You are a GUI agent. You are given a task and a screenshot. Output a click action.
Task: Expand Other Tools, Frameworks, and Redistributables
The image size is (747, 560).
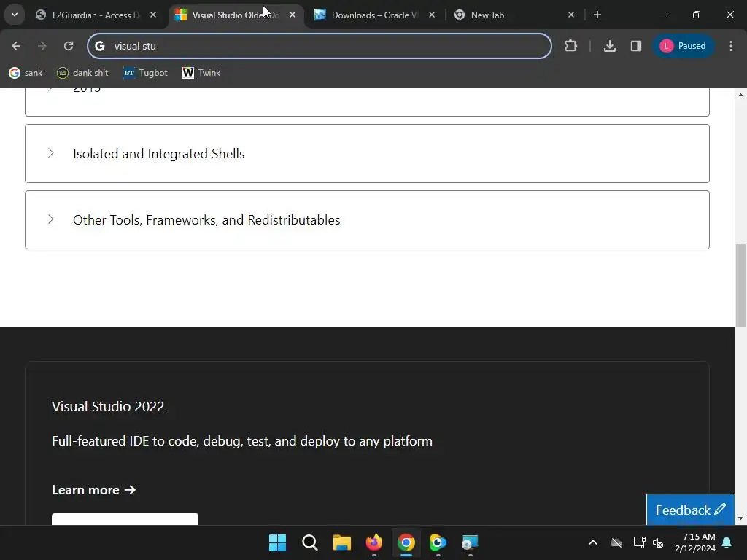click(367, 219)
